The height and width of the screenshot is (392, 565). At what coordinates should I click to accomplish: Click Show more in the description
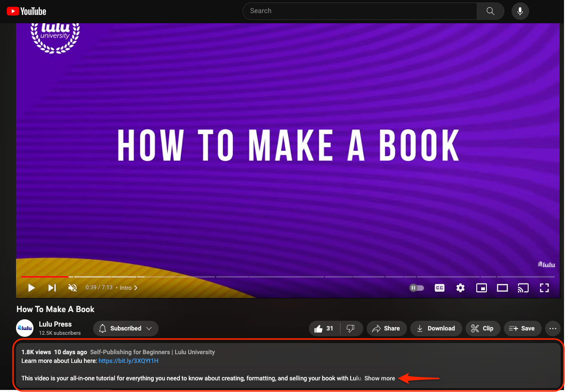pos(380,378)
